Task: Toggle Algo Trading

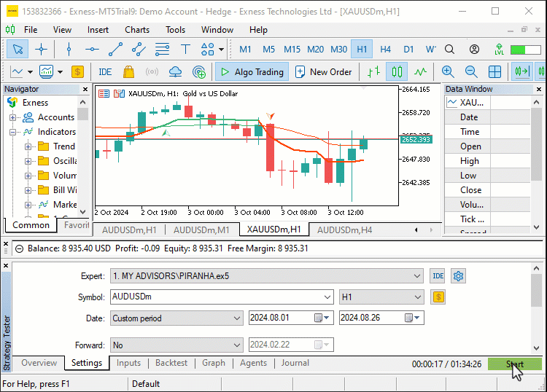Action: pos(252,72)
